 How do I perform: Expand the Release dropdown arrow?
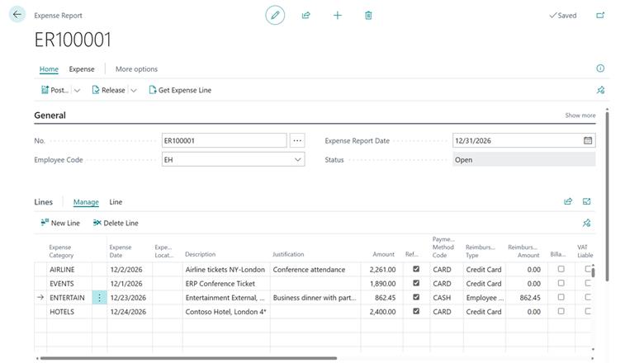[x=133, y=91]
